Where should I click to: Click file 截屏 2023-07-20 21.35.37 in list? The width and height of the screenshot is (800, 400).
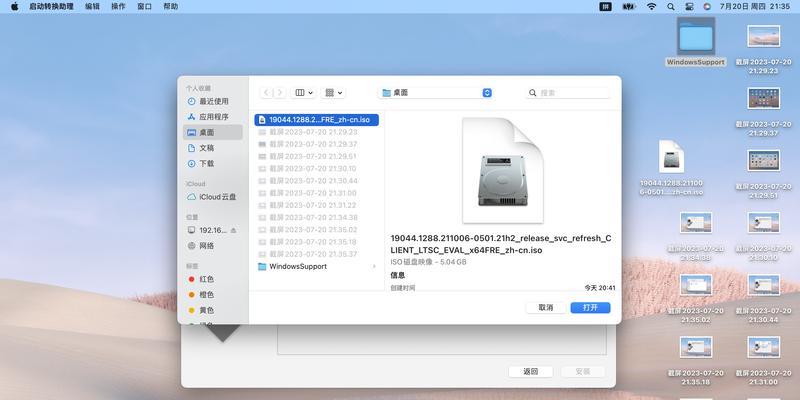[316, 254]
